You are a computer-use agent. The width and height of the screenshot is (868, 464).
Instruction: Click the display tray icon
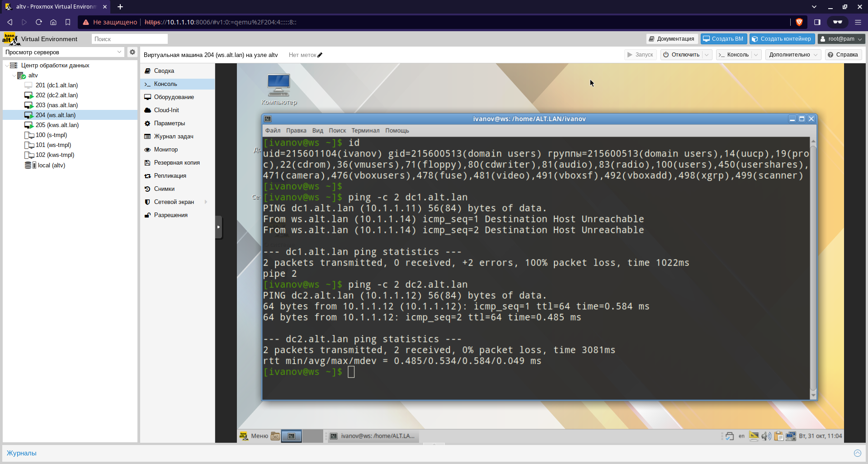(754, 436)
